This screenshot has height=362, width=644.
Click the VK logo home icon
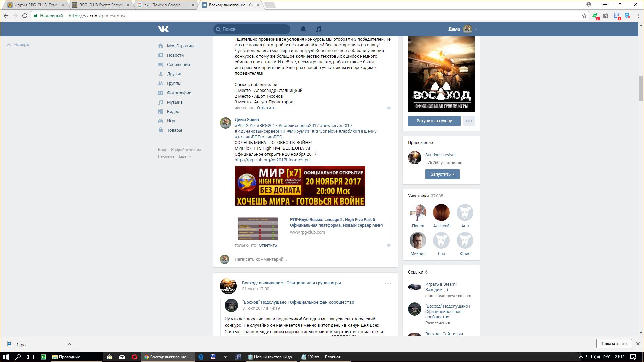pos(163,29)
